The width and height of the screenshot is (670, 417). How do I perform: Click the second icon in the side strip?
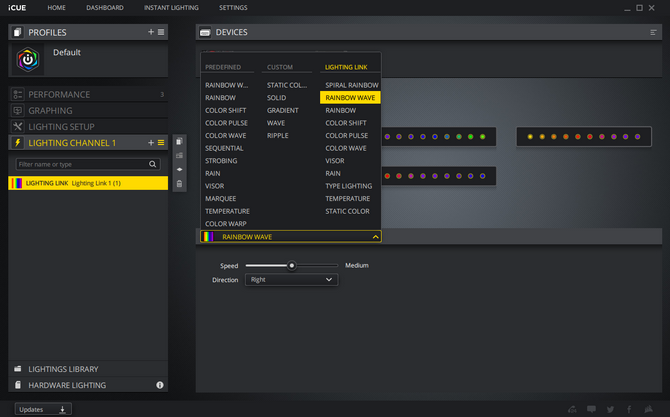click(x=179, y=156)
